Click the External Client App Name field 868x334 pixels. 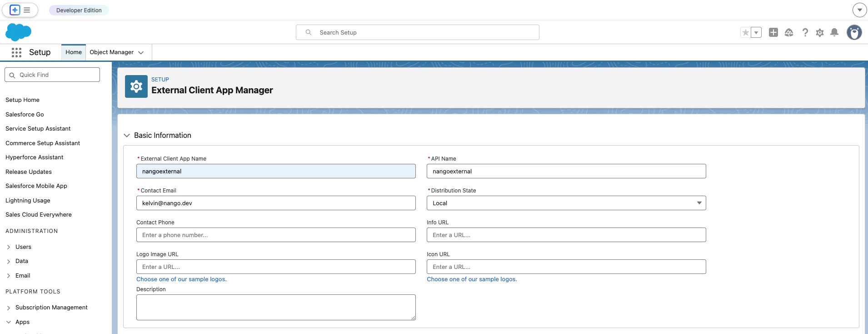click(x=276, y=171)
